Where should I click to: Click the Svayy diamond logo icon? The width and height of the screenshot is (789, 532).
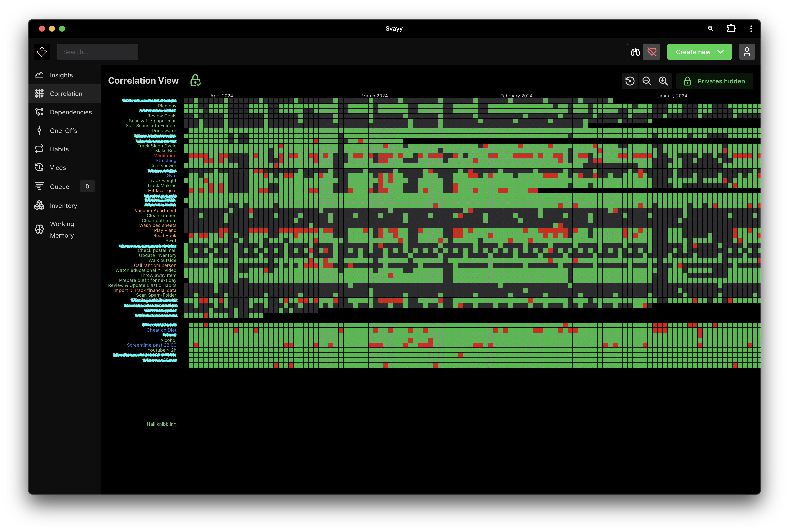[x=42, y=52]
